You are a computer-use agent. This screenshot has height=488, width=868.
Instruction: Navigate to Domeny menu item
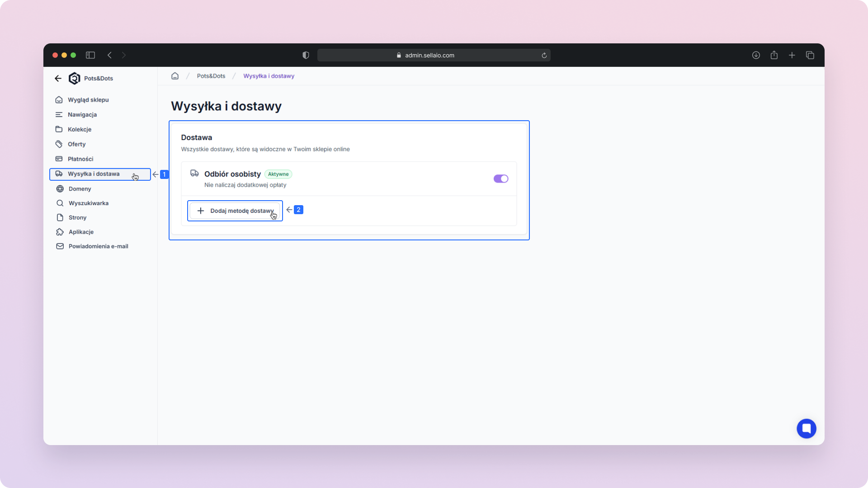pyautogui.click(x=80, y=189)
